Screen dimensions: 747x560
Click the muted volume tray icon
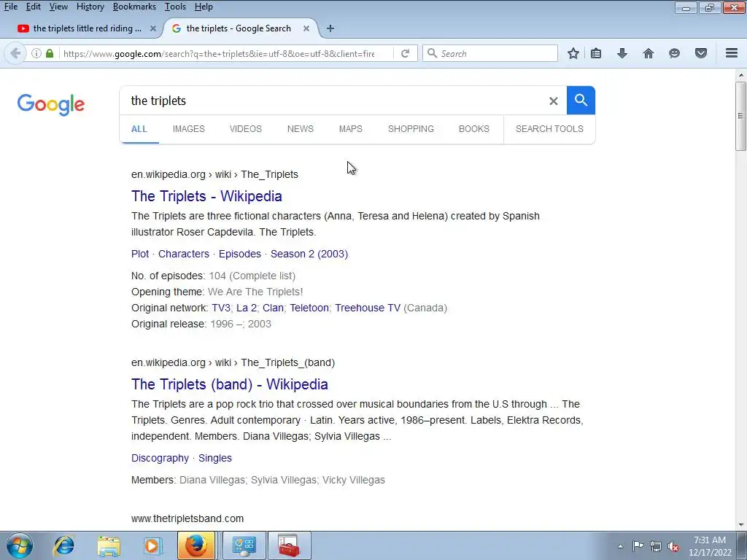pos(673,546)
